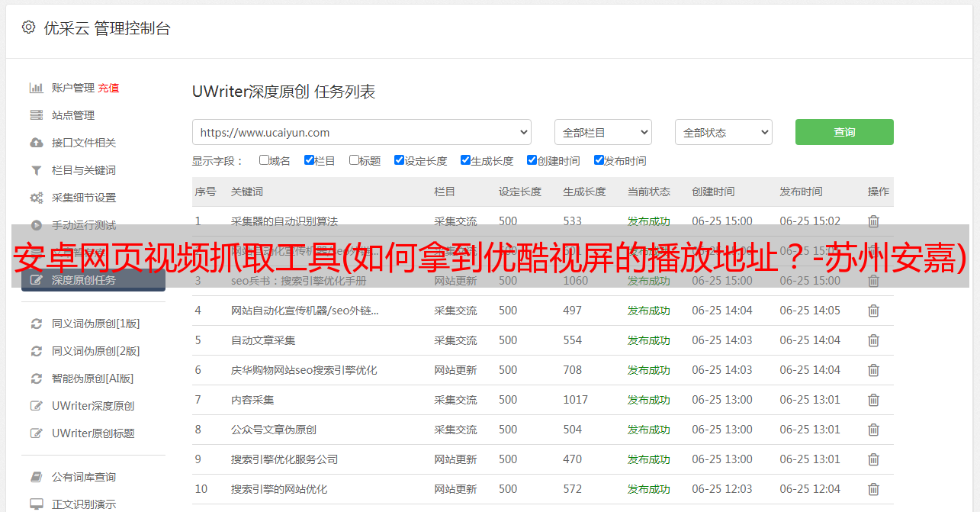Click generated length value 708

[x=573, y=370]
